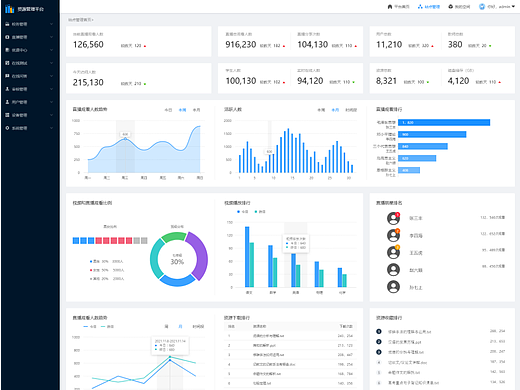Select the 本月 tab on live viewers trend chart

click(x=197, y=110)
